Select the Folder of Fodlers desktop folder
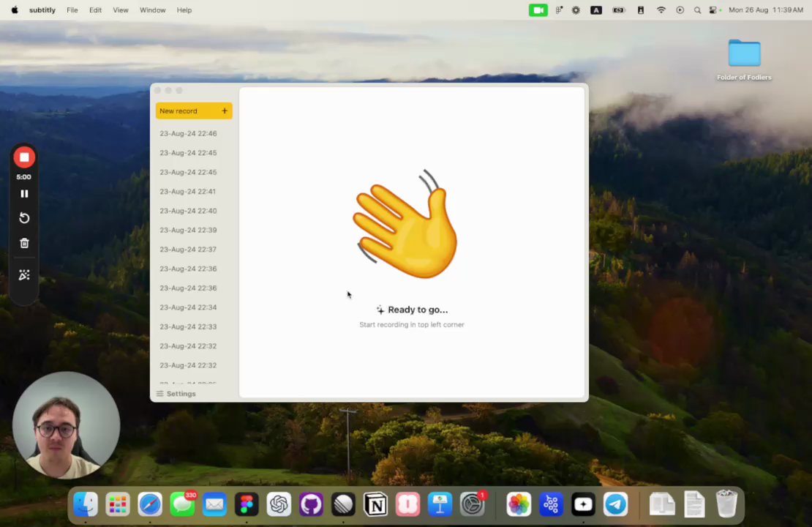The image size is (812, 527). click(x=744, y=59)
